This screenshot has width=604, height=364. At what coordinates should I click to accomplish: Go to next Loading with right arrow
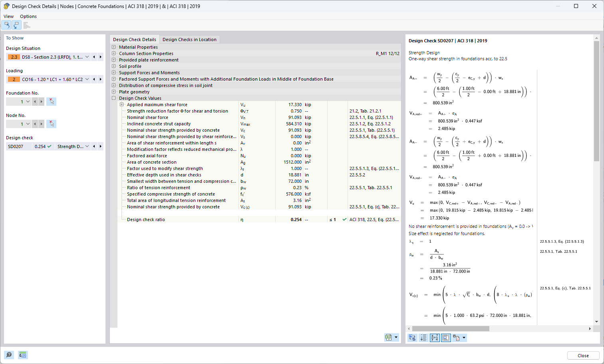(101, 79)
